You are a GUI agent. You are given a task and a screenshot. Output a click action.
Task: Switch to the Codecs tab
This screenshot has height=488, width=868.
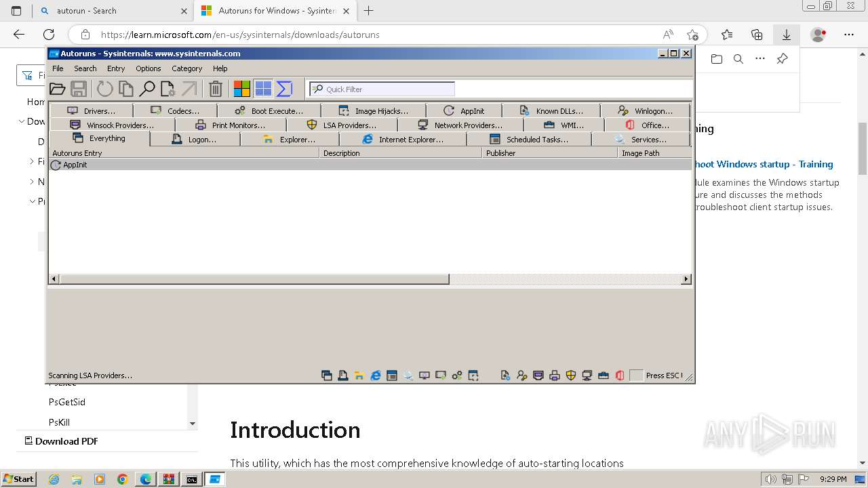pos(175,110)
